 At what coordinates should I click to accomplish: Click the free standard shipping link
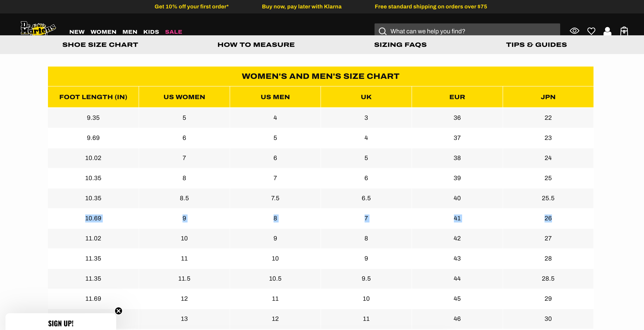coord(431,7)
